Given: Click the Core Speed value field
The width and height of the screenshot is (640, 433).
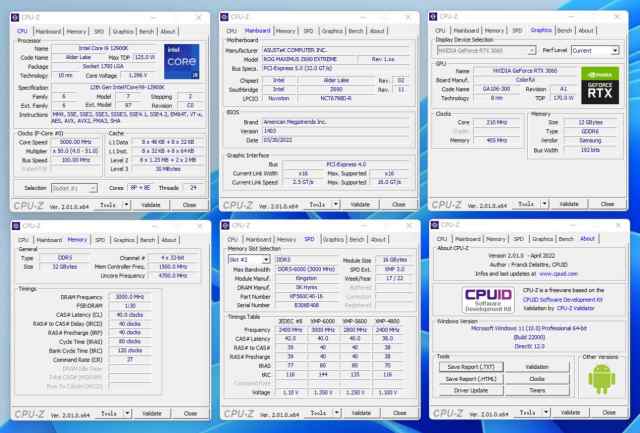Looking at the screenshot, I should (75, 142).
